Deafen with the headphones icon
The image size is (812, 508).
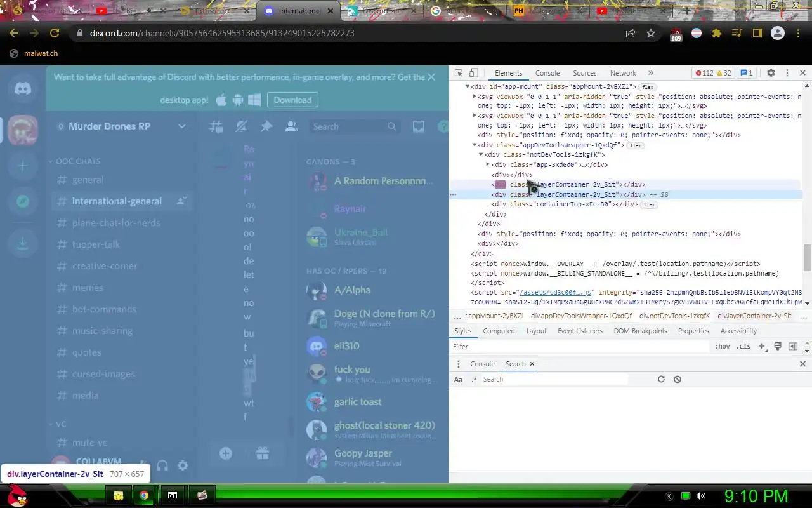(162, 465)
